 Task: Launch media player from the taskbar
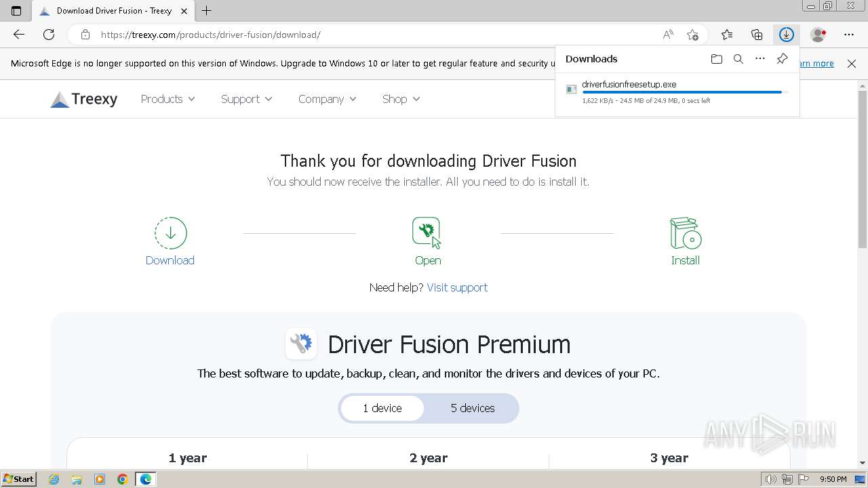point(100,479)
